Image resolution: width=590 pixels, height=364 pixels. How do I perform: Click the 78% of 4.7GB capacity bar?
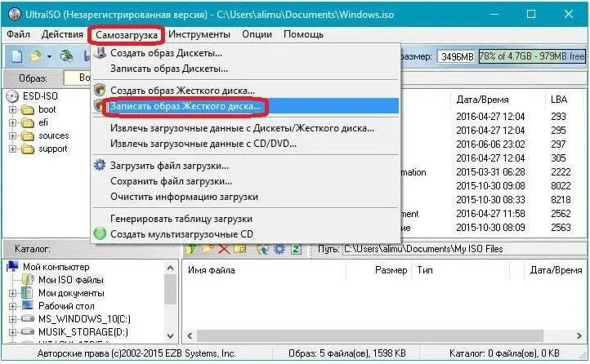point(532,56)
